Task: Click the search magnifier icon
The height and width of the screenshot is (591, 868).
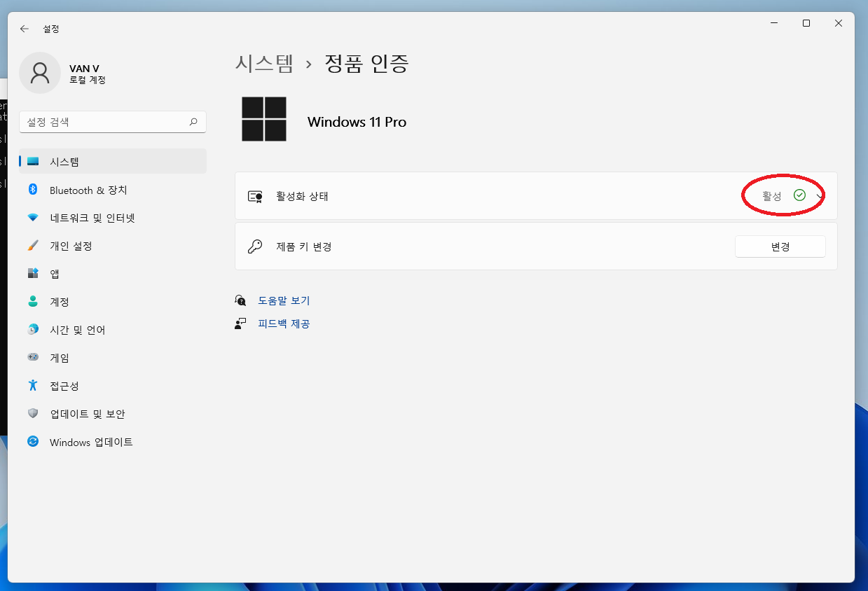Action: 193,122
